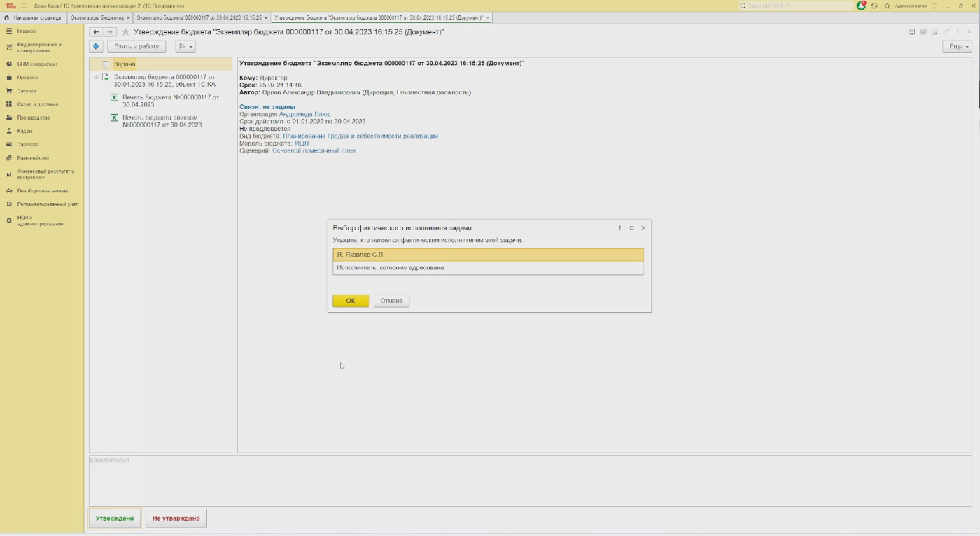
Task: Close the Экземпляры бюджетов tab
Action: 129,17
